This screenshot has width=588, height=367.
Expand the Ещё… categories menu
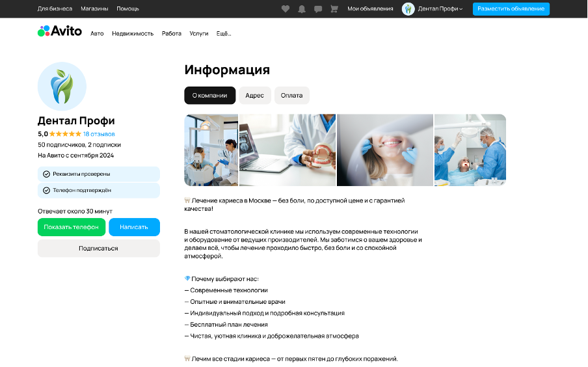tap(224, 33)
